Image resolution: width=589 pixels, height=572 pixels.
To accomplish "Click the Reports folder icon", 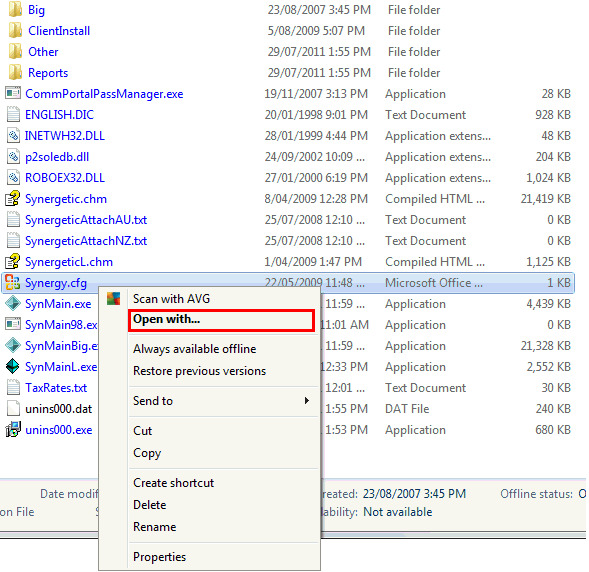I will (x=15, y=73).
